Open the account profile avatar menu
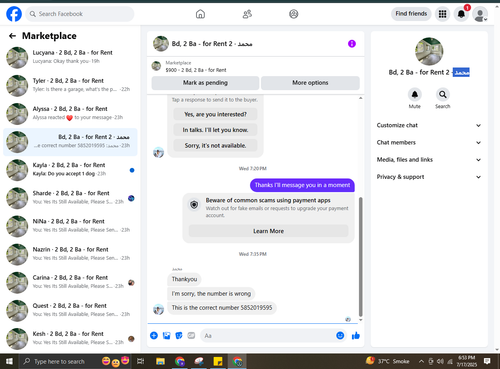Screen dimensions: 500x369 click(480, 14)
